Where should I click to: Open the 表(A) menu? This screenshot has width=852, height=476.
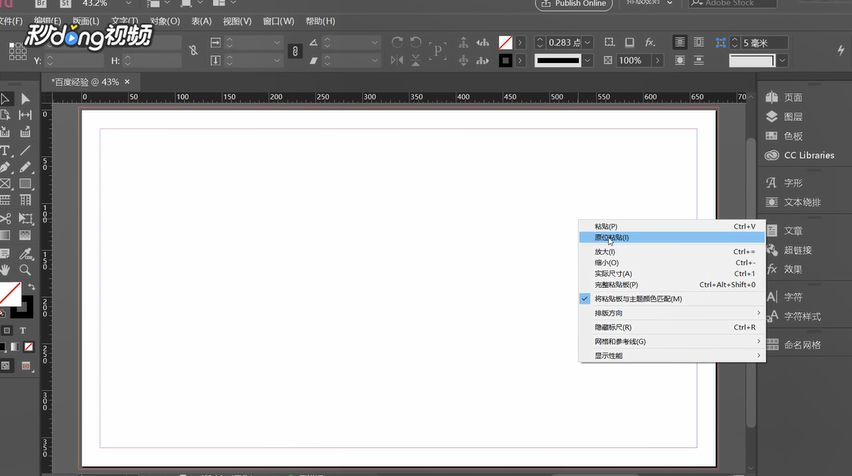click(201, 21)
